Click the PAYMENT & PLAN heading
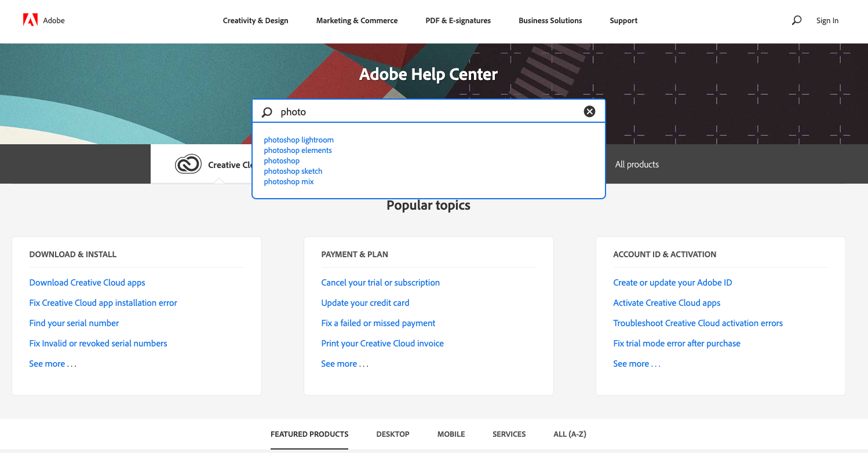This screenshot has height=453, width=868. (x=355, y=254)
